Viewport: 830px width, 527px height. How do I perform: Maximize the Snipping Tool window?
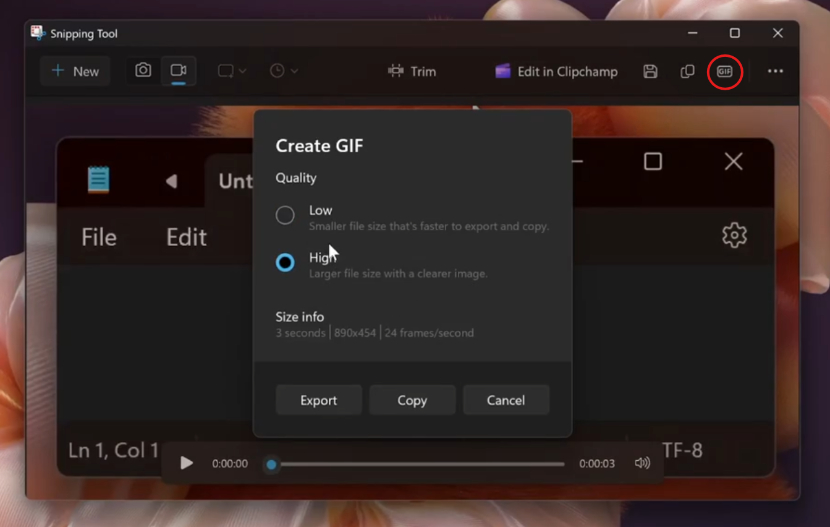pos(735,33)
